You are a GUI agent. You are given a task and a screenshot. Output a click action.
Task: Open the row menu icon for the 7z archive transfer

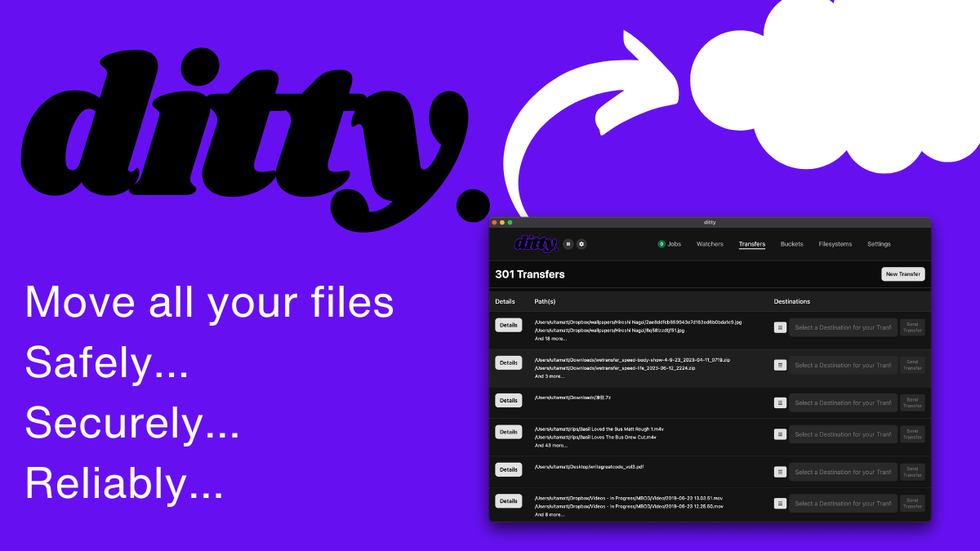point(778,402)
